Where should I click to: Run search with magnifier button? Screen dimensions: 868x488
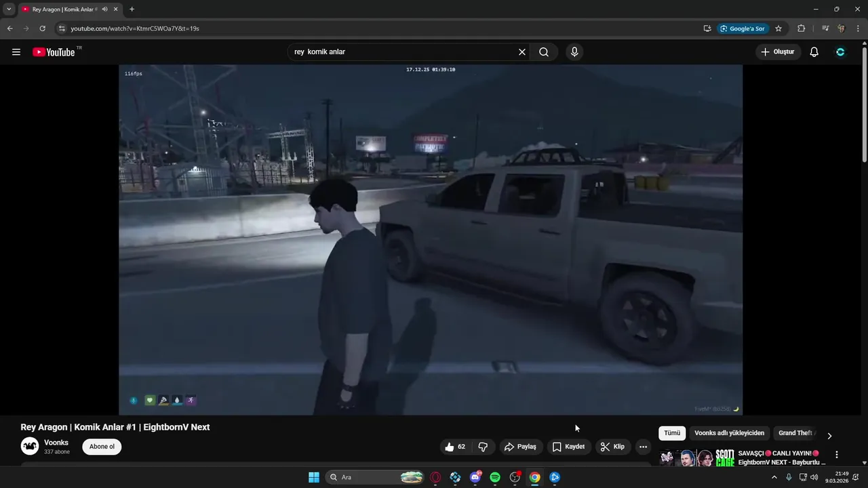tap(544, 52)
